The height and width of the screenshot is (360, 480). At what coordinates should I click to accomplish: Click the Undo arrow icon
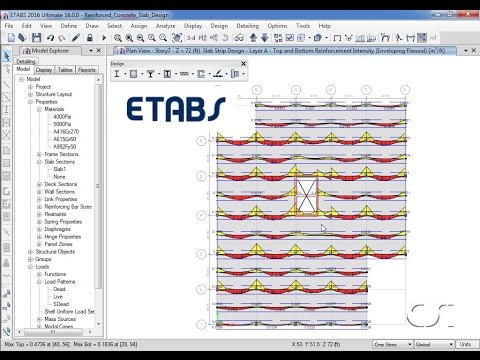(50, 38)
